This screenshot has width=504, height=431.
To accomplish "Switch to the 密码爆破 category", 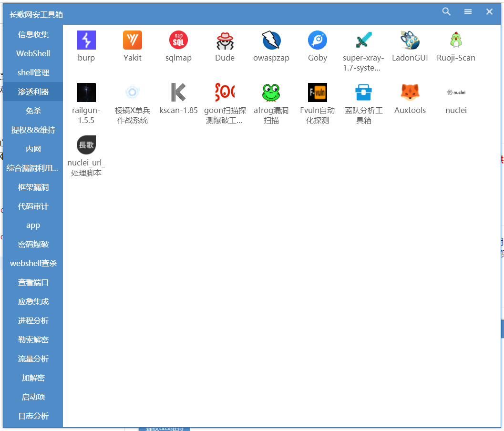I will point(33,244).
